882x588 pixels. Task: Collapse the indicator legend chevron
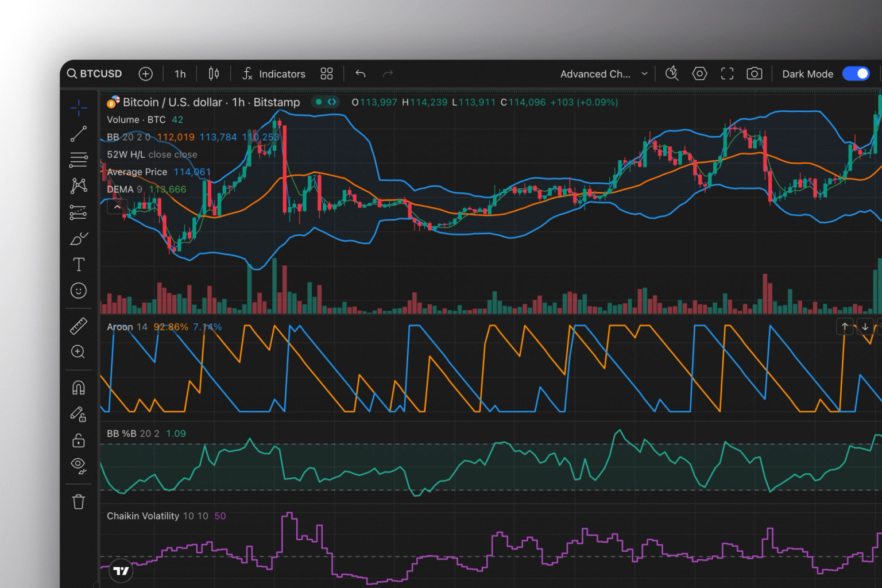(x=117, y=207)
